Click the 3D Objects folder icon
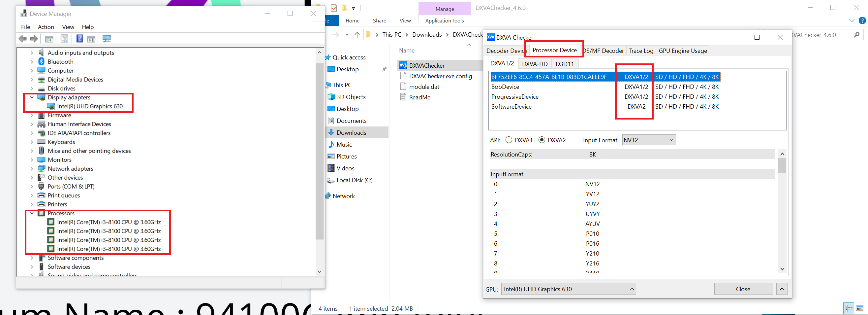Viewport: 868px width, 315px height. (331, 97)
